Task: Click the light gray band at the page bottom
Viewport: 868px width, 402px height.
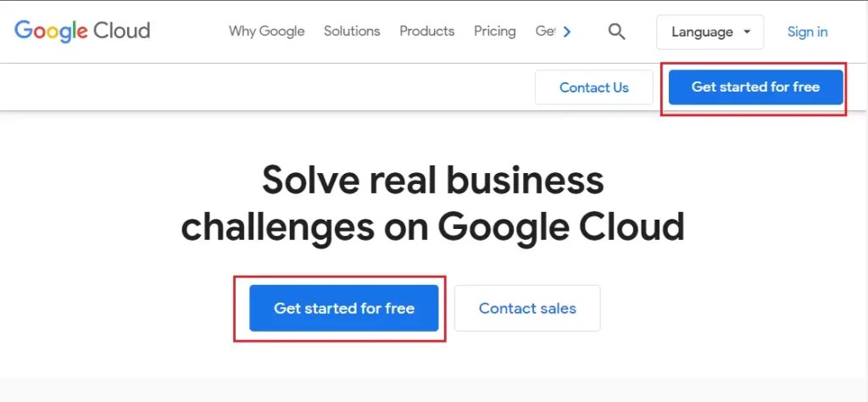Action: pos(434,390)
